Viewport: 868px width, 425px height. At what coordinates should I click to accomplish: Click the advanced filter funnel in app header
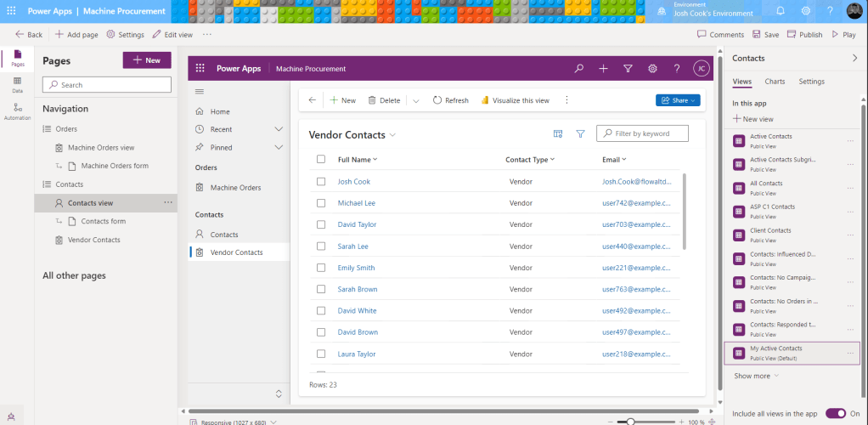(628, 69)
